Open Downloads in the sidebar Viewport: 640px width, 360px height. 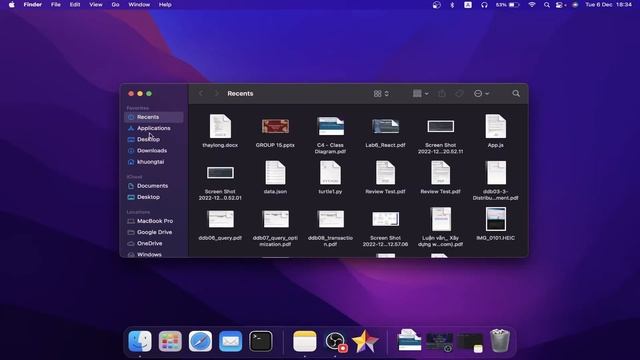pos(153,151)
